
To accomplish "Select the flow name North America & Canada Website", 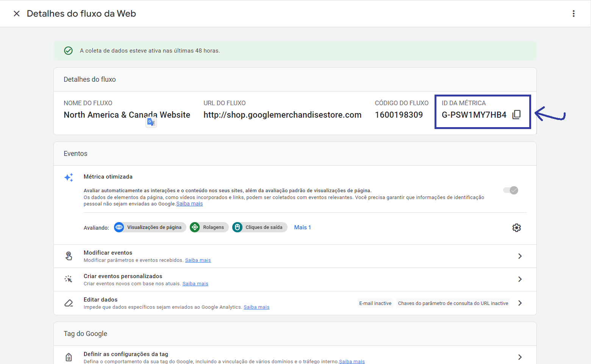I will click(x=127, y=115).
